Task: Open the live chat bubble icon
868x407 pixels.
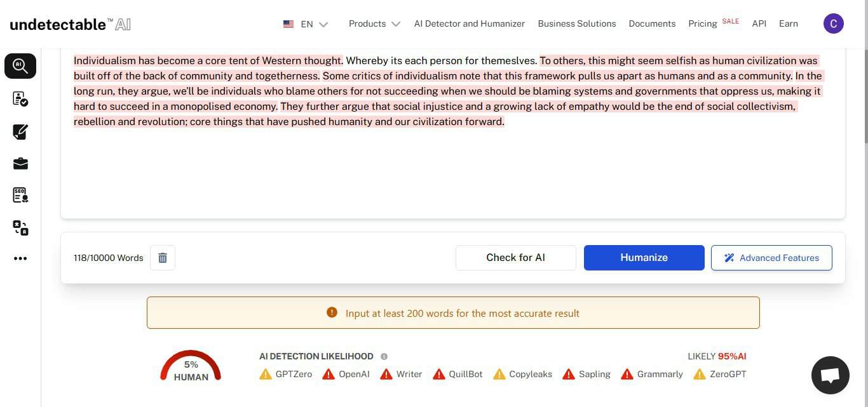Action: click(830, 375)
